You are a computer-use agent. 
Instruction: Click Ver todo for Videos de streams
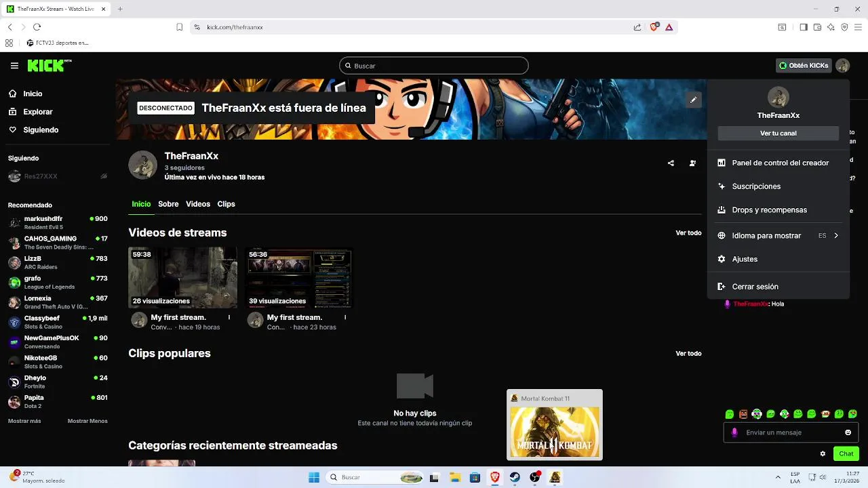coord(688,233)
